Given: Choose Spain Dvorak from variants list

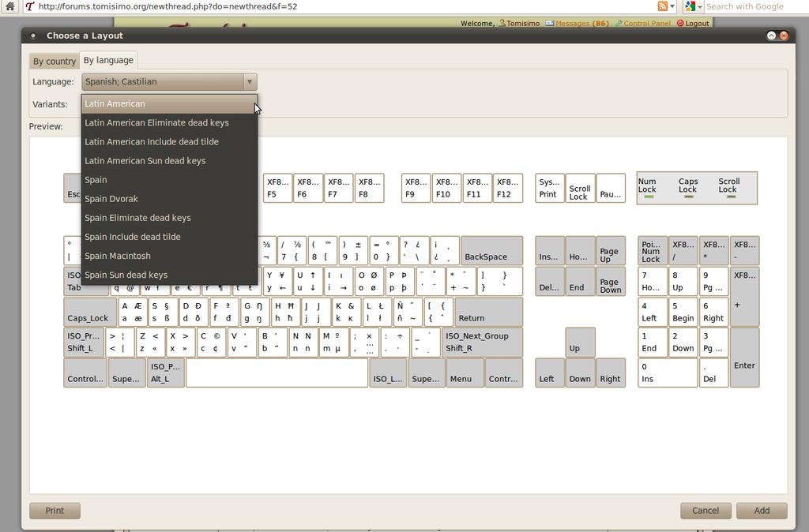Looking at the screenshot, I should coord(111,199).
